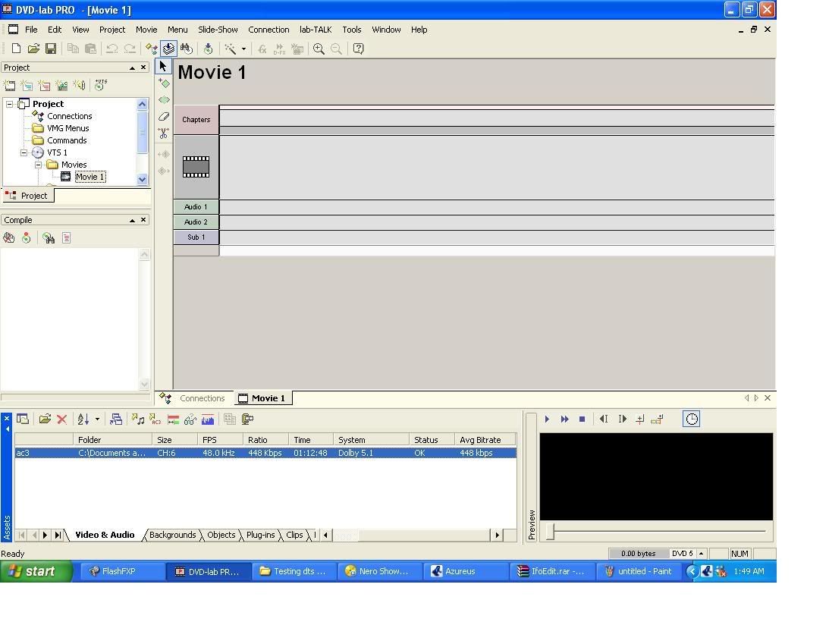Add a new movie in Project panel
Viewport: 829px width, 644px height.
coord(10,85)
